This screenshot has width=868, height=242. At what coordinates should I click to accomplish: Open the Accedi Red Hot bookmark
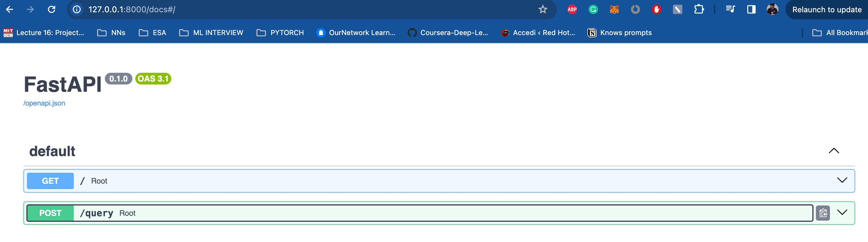click(x=538, y=33)
